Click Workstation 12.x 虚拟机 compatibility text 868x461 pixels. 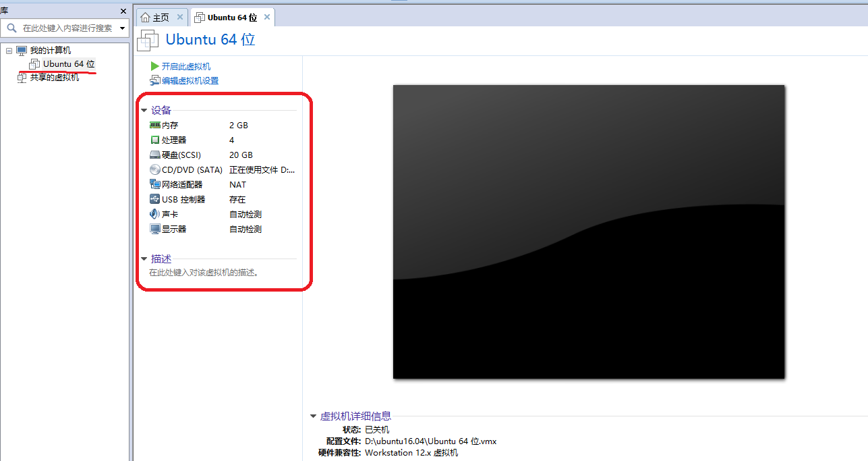click(x=411, y=453)
